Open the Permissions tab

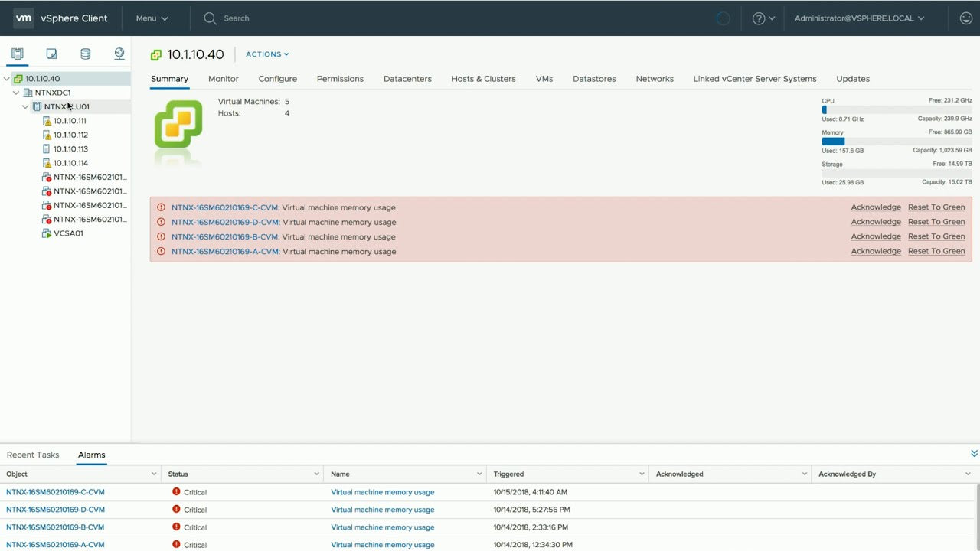[340, 79]
